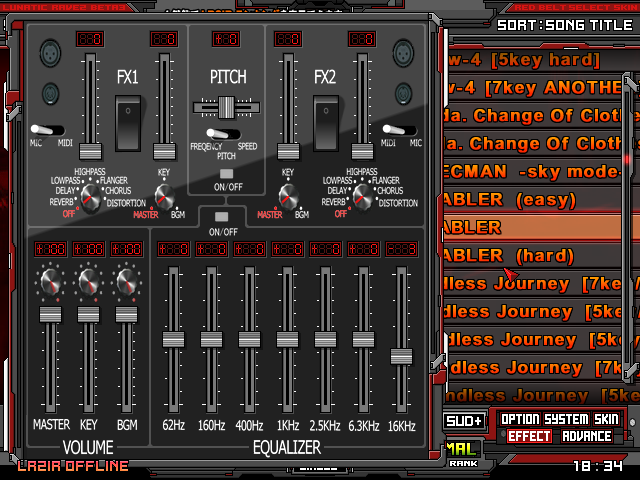
Task: Click the MASTER volume knob
Action: click(x=49, y=283)
